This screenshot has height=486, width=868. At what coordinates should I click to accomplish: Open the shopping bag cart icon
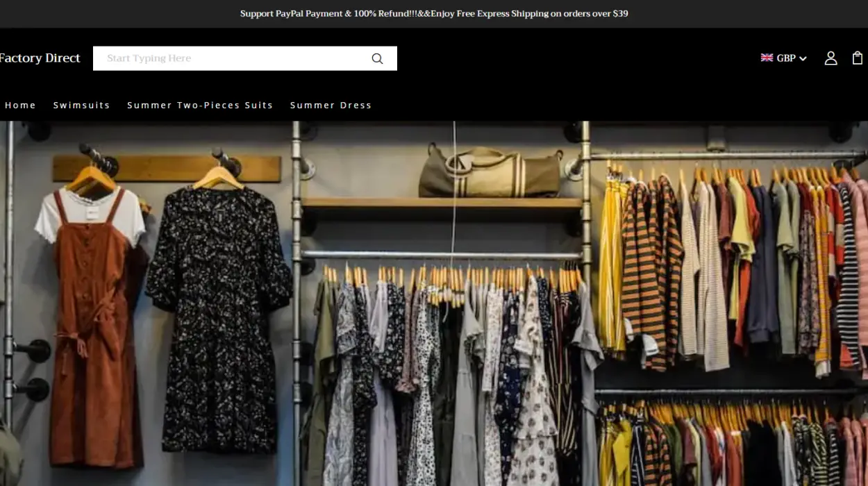[858, 58]
